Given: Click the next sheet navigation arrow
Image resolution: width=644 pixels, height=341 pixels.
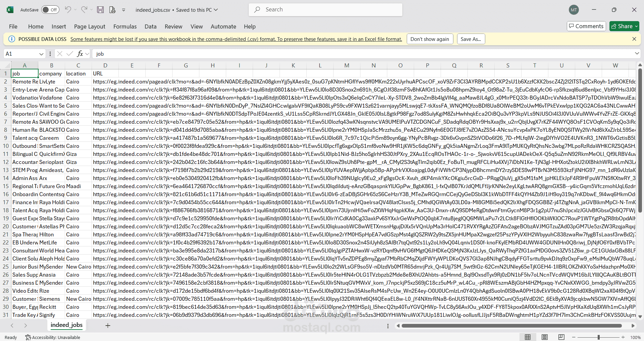Looking at the screenshot, I should point(26,326).
